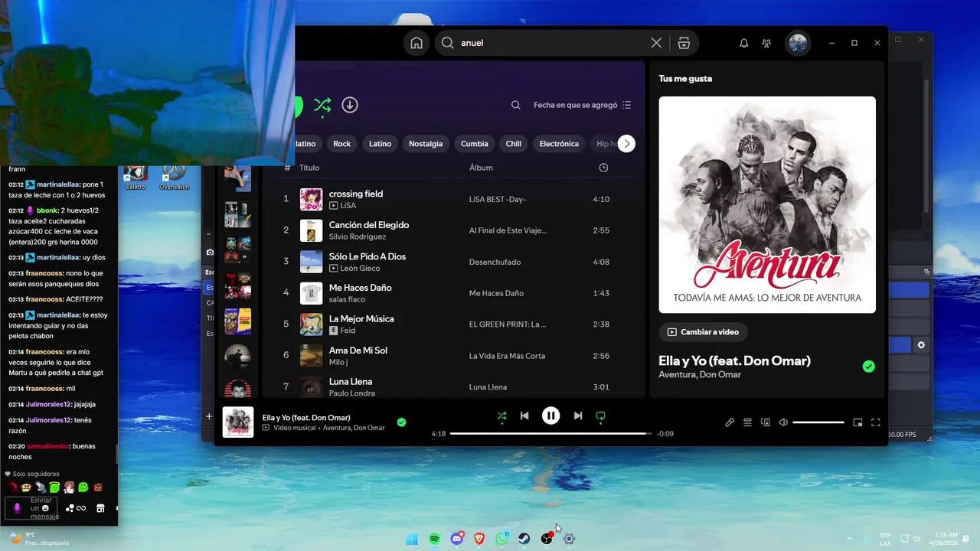The width and height of the screenshot is (980, 551).
Task: Open the notifications bell in Spotify
Action: click(x=743, y=43)
